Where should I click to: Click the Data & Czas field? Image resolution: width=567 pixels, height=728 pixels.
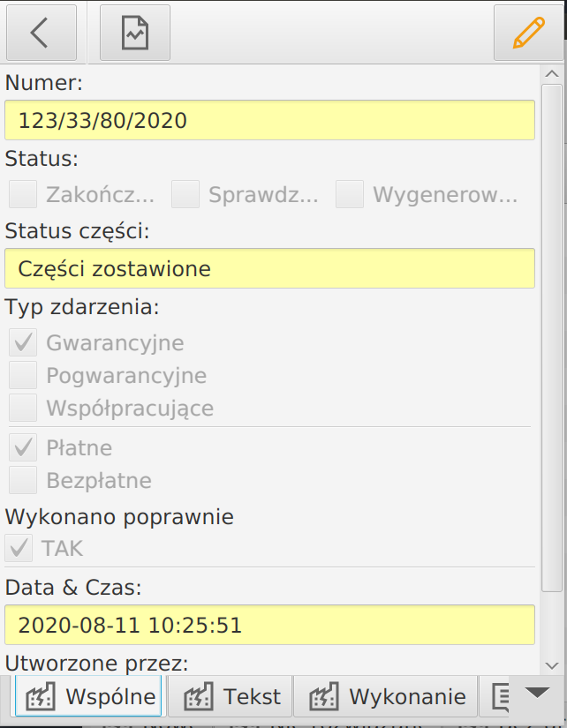pyautogui.click(x=269, y=625)
